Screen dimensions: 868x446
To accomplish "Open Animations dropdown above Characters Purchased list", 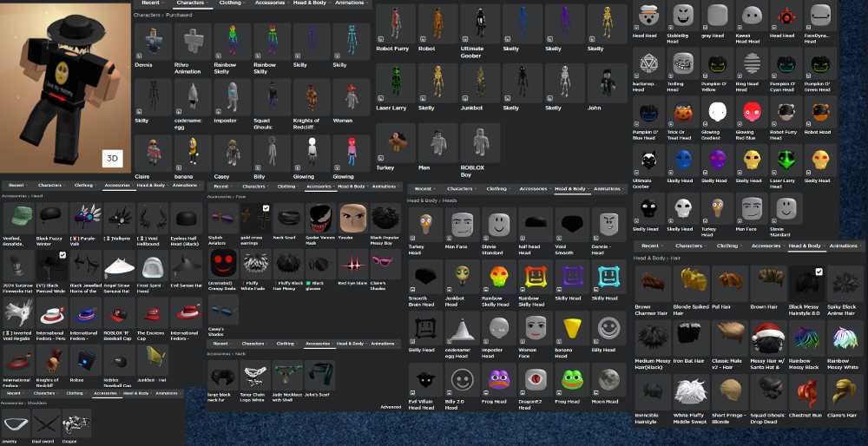I will click(352, 3).
